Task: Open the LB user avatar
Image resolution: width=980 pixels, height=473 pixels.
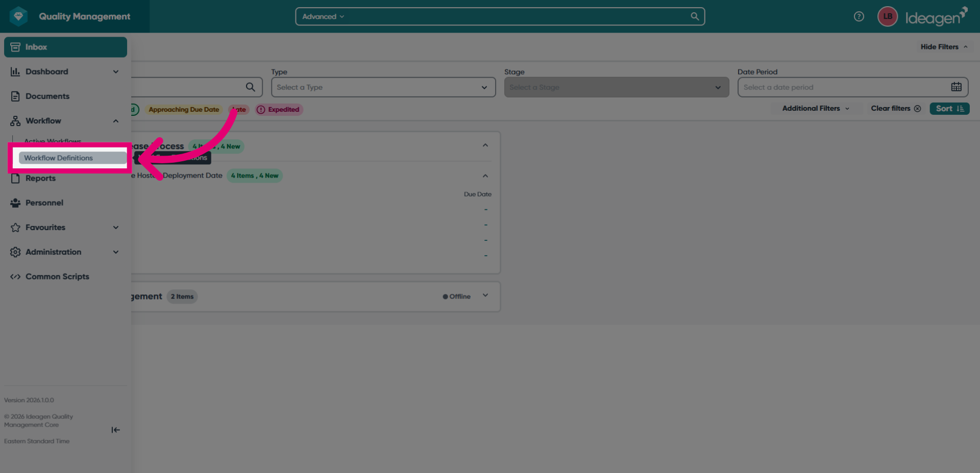Action: point(888,16)
